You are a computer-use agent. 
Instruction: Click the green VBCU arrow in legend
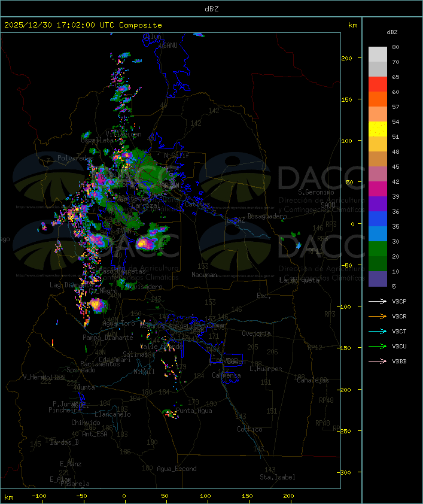378,346
